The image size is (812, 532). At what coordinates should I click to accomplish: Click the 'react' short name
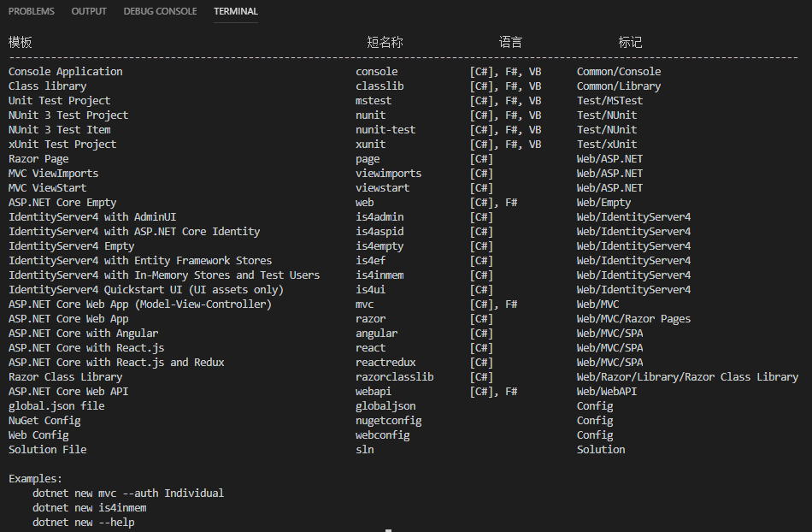click(370, 347)
